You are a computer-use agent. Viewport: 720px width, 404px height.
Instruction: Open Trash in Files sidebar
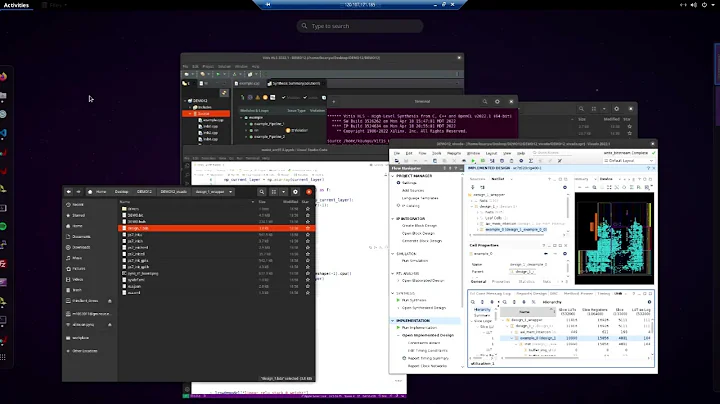pyautogui.click(x=77, y=290)
